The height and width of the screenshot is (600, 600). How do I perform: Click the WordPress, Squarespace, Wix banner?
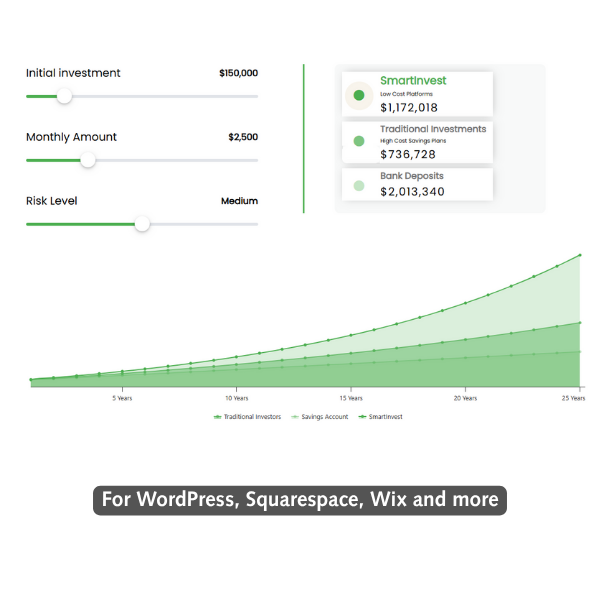(300, 500)
